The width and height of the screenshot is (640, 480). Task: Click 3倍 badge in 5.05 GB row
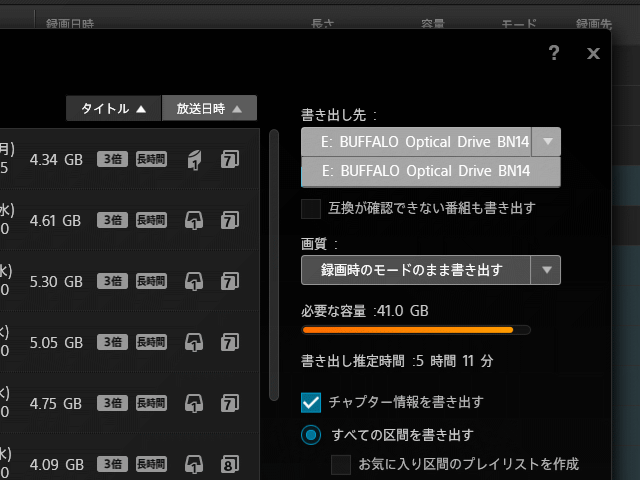112,342
